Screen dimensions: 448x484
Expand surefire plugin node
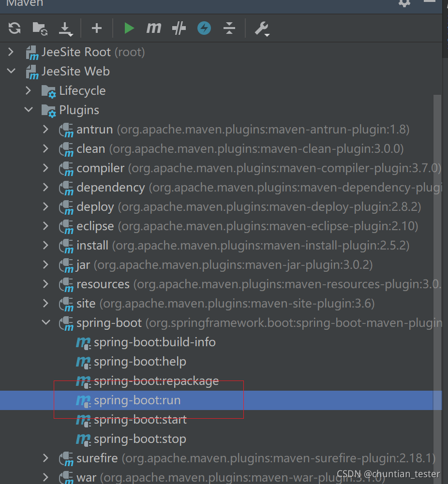[x=45, y=458]
